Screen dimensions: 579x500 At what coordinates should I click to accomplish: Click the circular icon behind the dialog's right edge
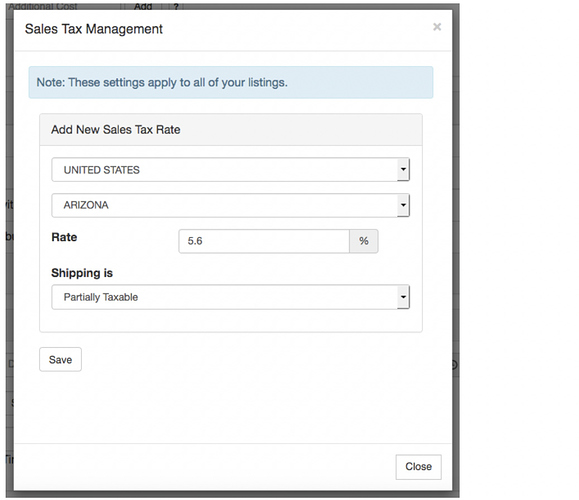(x=455, y=365)
